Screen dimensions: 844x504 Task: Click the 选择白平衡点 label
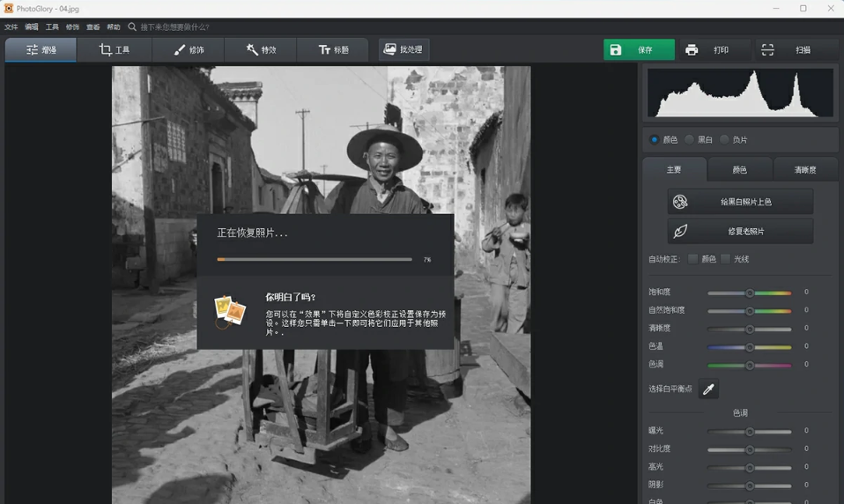(x=670, y=389)
